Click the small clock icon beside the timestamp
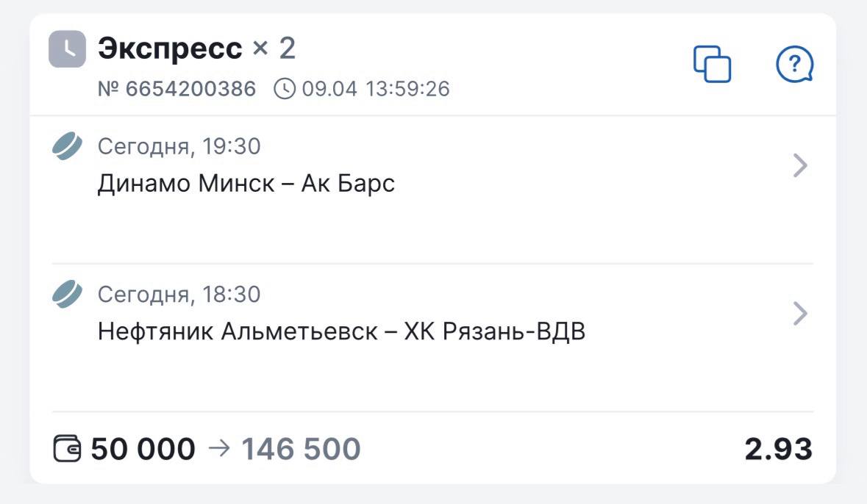 click(x=285, y=90)
